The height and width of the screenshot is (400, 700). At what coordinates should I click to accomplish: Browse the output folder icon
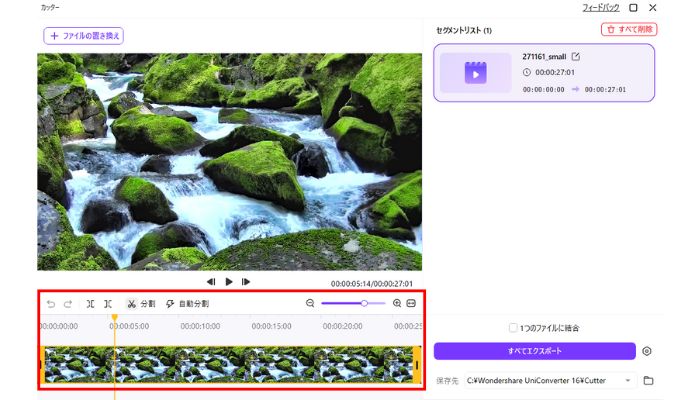[648, 381]
